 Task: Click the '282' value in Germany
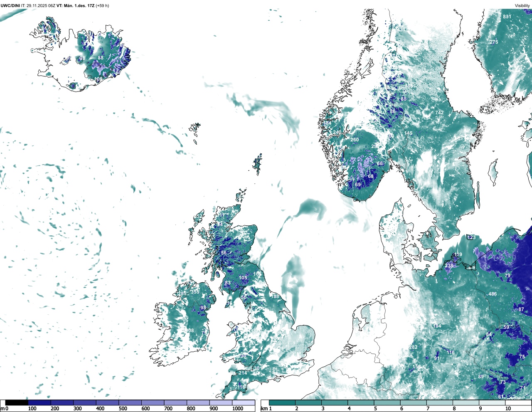[x=413, y=347]
